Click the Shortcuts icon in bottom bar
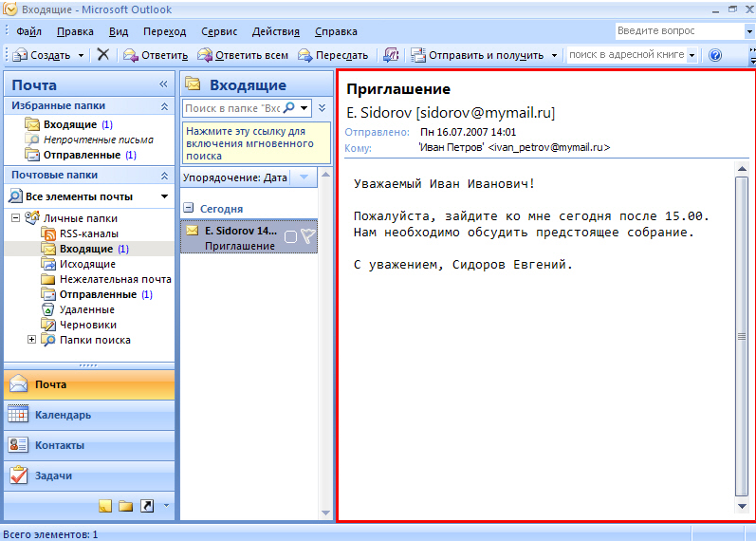 click(147, 506)
